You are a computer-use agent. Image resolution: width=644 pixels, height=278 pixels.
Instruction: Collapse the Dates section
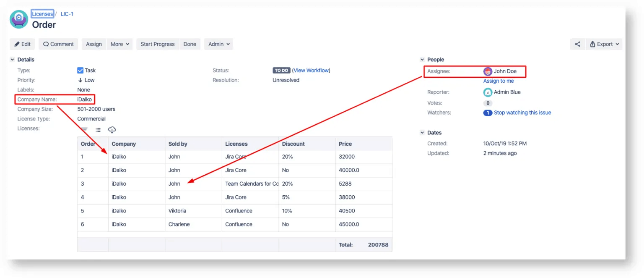(x=422, y=132)
